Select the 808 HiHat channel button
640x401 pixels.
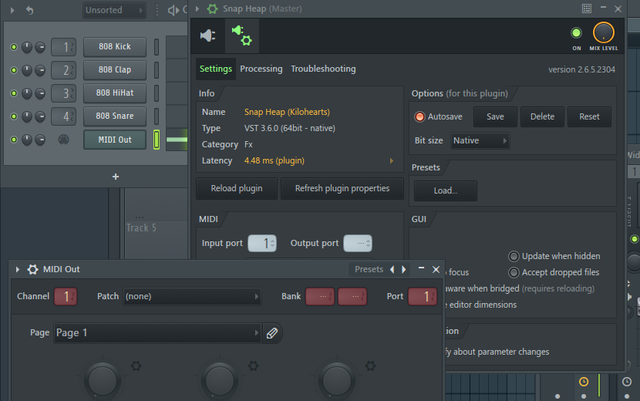coord(115,93)
